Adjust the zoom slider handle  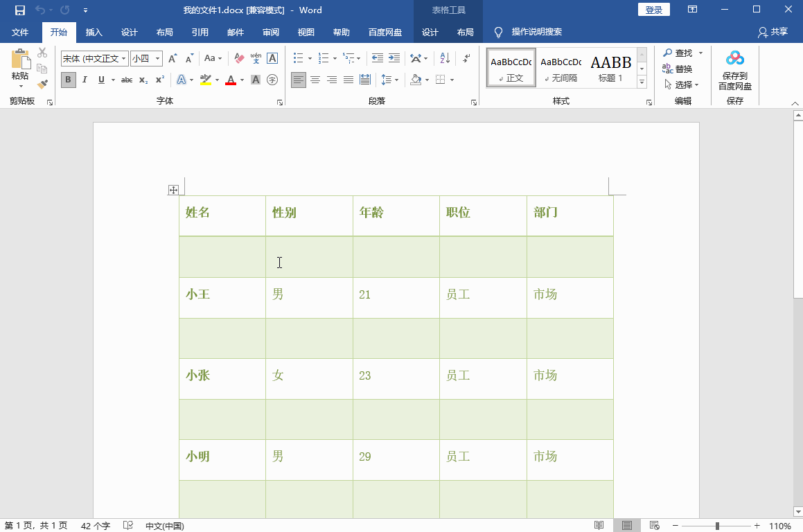[718, 526]
